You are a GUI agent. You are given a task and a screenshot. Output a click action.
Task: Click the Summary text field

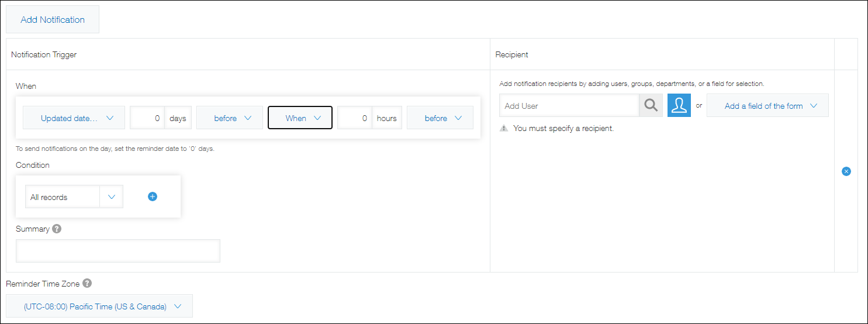click(118, 251)
